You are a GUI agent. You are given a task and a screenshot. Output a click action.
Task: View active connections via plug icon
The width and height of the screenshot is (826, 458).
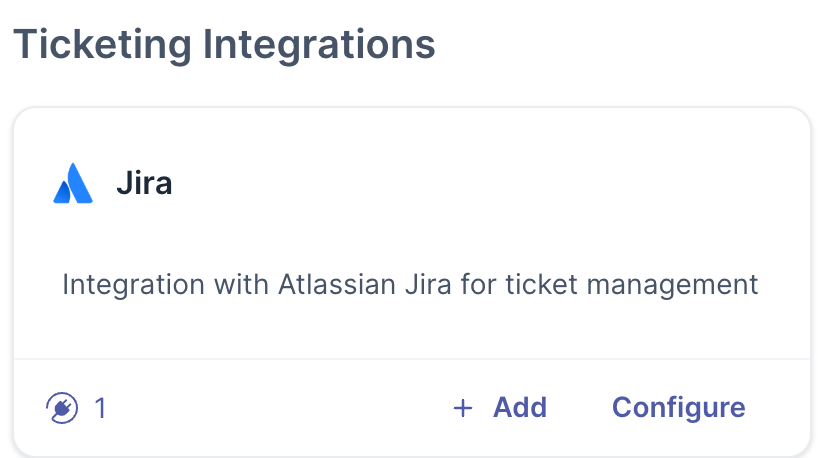pyautogui.click(x=62, y=408)
